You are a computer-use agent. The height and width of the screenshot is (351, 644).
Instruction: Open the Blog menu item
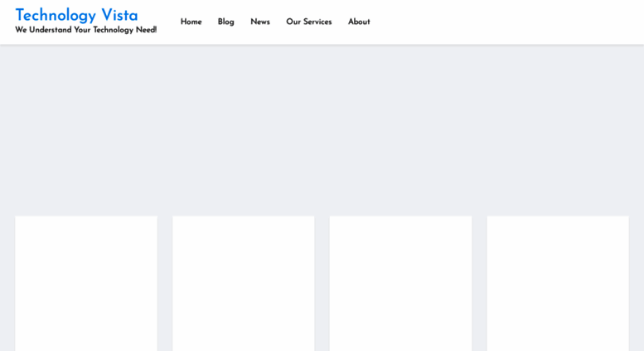click(x=226, y=22)
